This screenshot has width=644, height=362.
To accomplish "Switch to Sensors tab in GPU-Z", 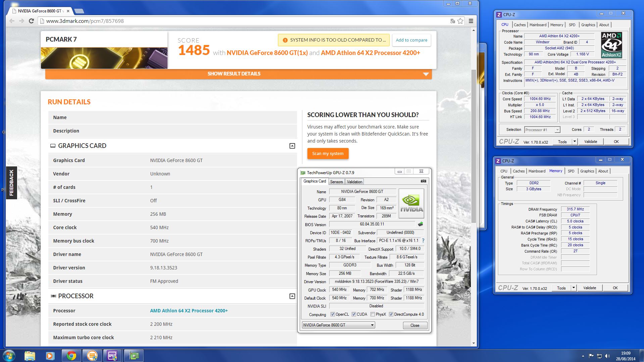I will click(336, 182).
